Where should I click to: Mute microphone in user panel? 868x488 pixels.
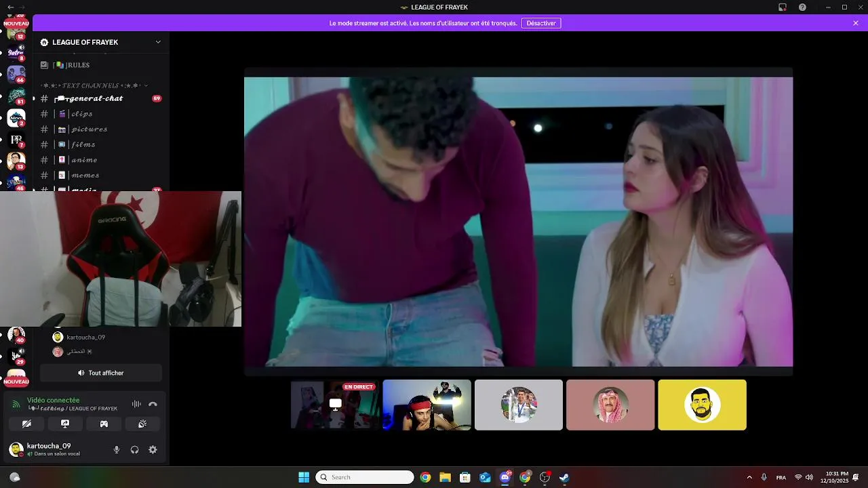pos(117,449)
